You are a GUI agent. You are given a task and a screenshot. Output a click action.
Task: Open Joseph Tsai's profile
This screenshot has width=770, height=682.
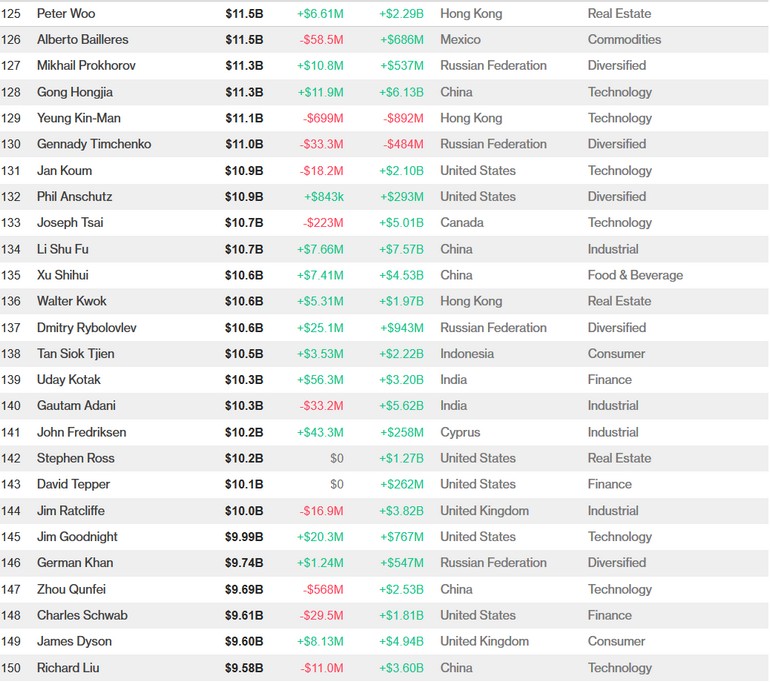tap(70, 223)
